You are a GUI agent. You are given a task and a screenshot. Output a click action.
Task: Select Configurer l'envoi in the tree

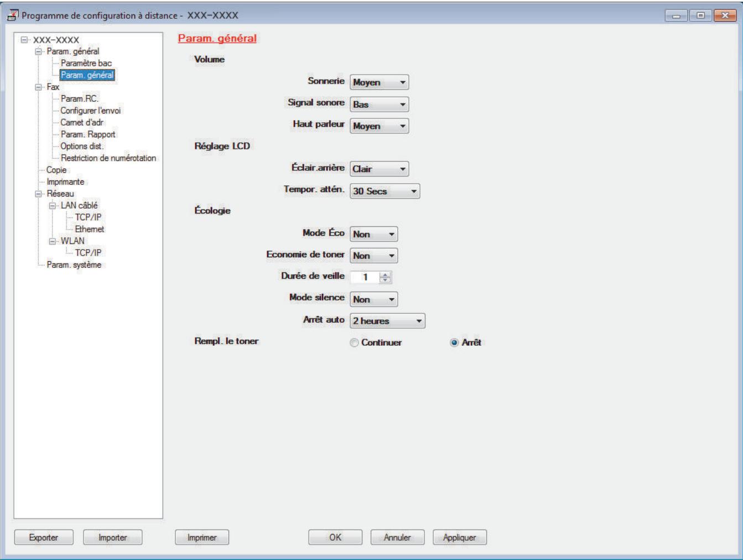click(91, 111)
